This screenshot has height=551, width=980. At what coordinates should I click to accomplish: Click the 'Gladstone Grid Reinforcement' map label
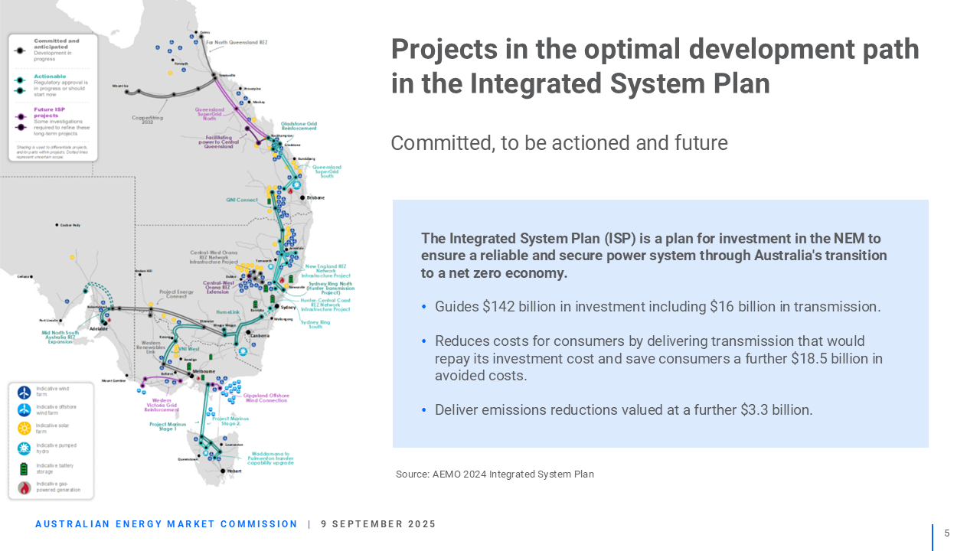click(299, 126)
